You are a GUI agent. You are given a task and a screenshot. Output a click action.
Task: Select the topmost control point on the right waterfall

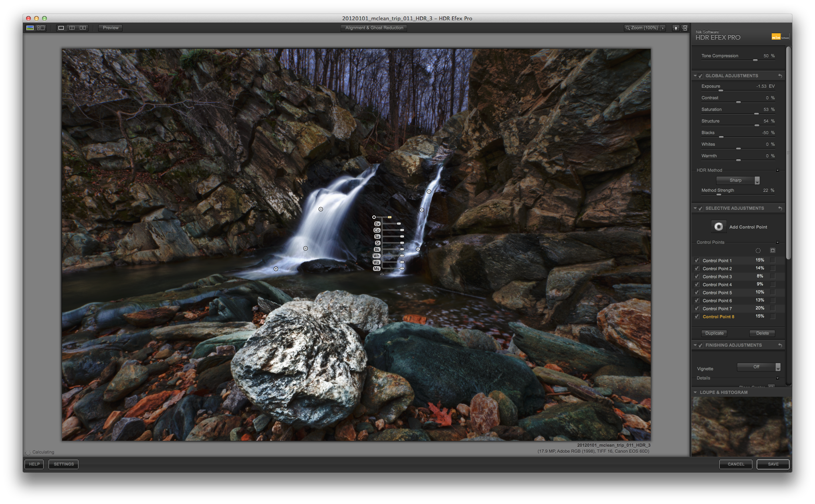pyautogui.click(x=429, y=191)
